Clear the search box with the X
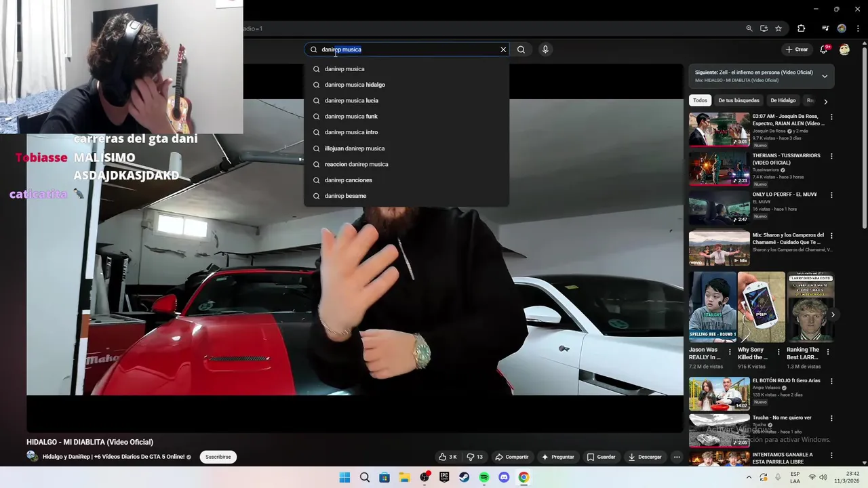This screenshot has width=868, height=488. point(503,49)
